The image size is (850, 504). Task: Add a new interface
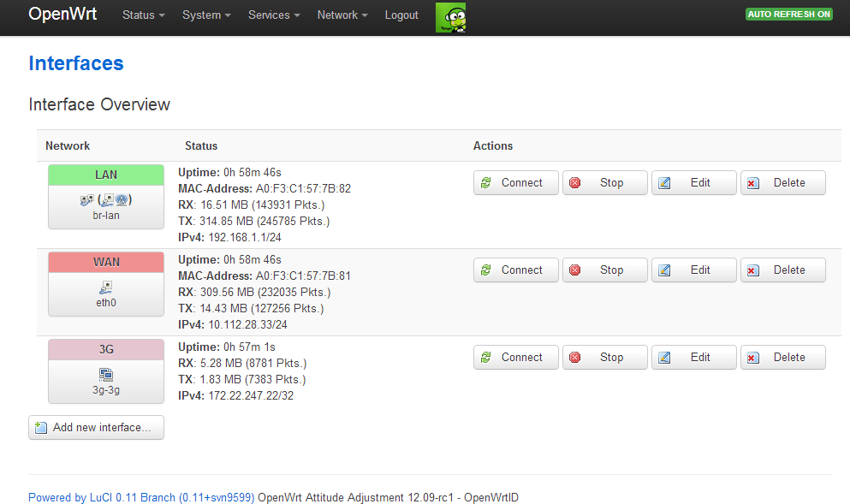(96, 428)
